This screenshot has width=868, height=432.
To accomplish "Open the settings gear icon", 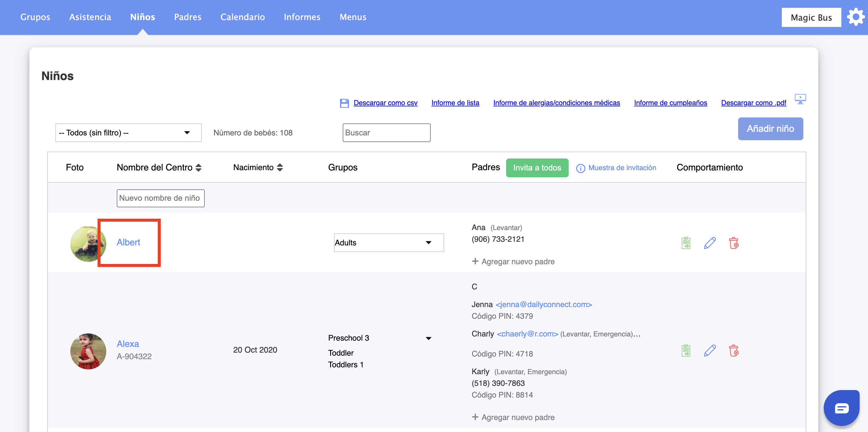I will (855, 17).
